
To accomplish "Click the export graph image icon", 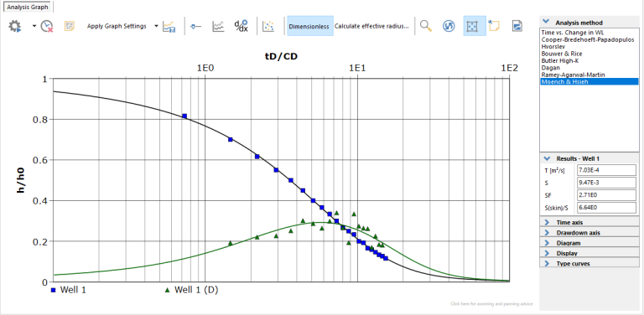I will tap(517, 26).
